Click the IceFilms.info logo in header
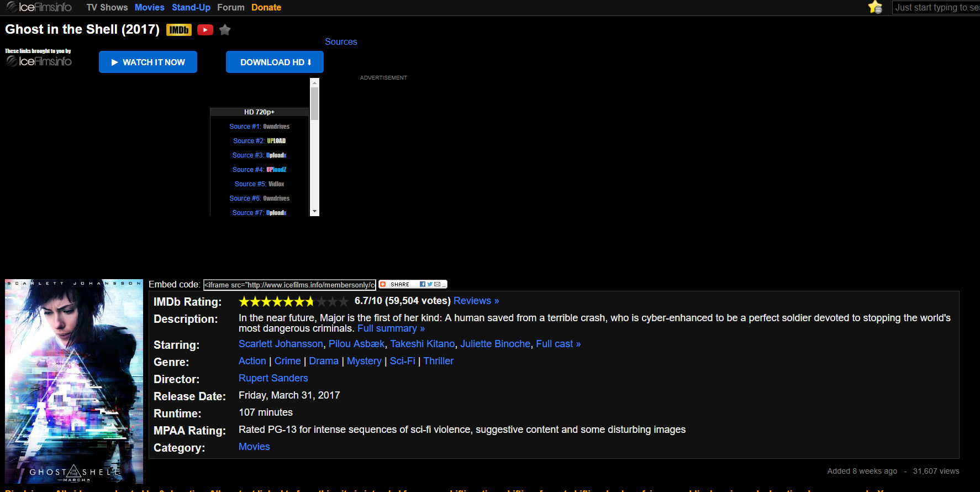The image size is (980, 492). [39, 7]
